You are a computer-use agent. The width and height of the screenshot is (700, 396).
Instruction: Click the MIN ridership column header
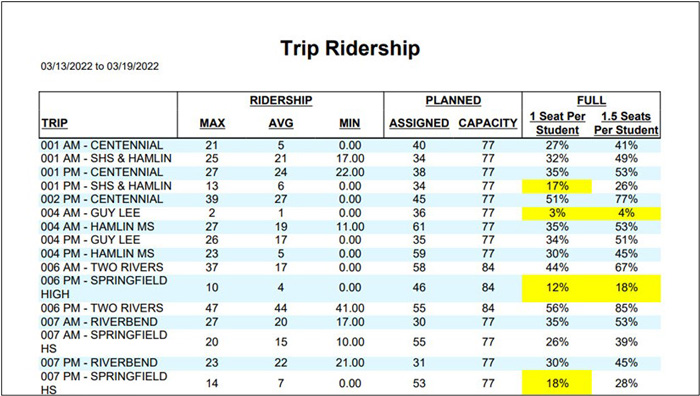(350, 123)
